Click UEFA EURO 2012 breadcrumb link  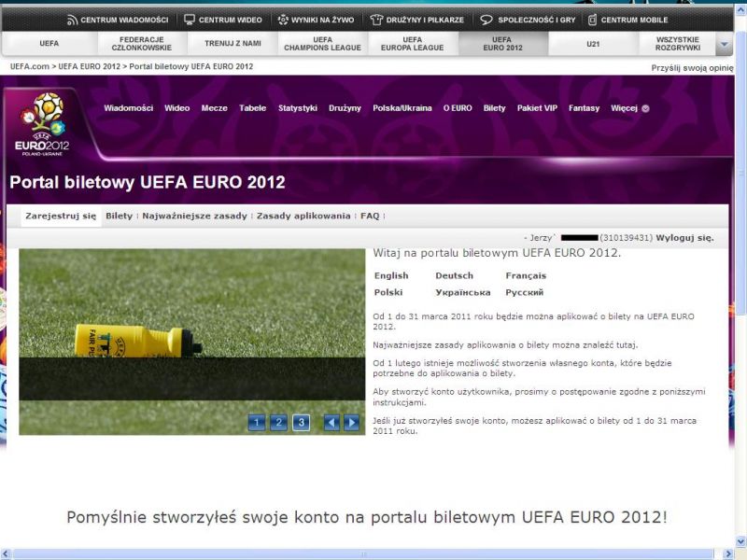89,66
